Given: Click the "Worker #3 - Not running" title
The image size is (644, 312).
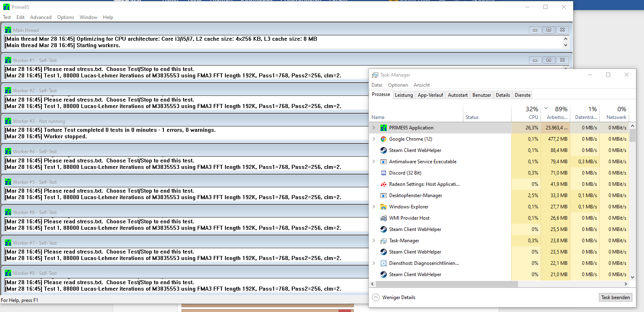Looking at the screenshot, I should pyautogui.click(x=39, y=121).
